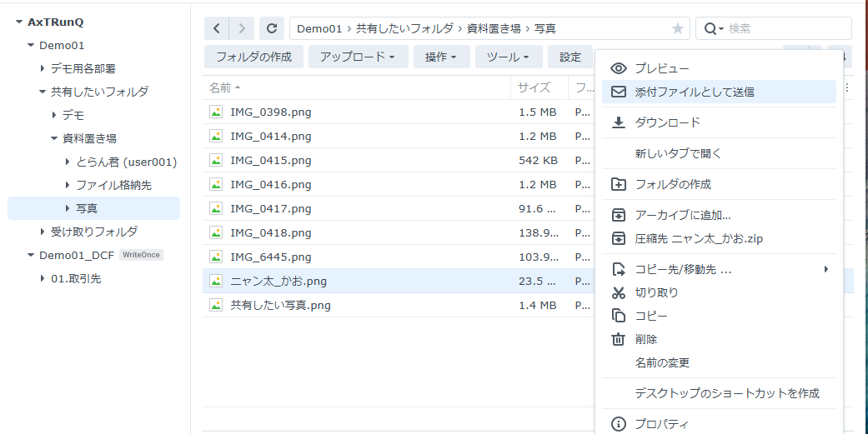This screenshot has width=868, height=434.
Task: Click the ニャン太_かお.png file icon
Action: click(216, 281)
